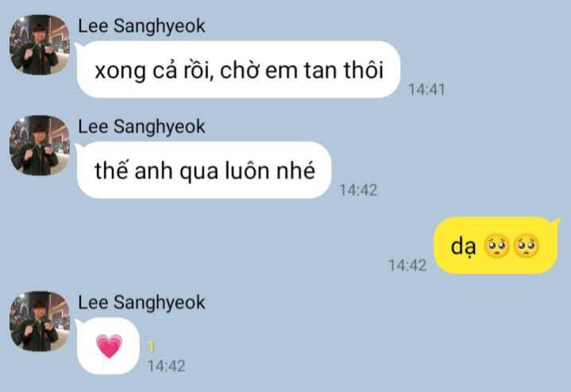Click the second pleading face emoji
571x392 pixels.
pyautogui.click(x=527, y=247)
